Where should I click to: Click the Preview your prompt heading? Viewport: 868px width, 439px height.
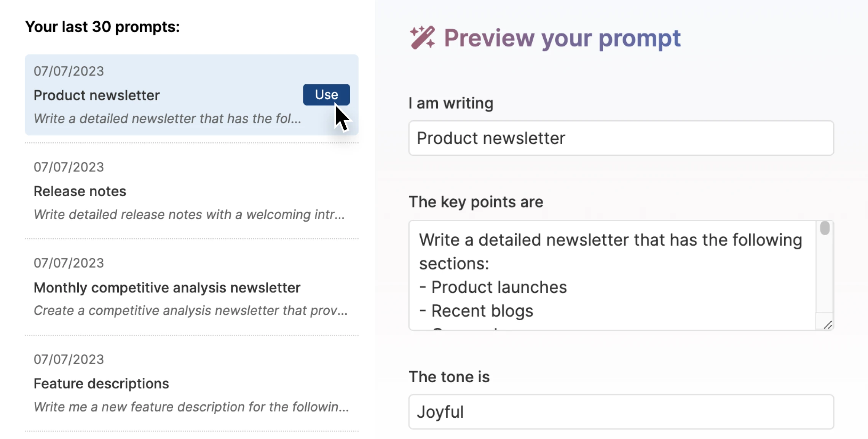[562, 38]
